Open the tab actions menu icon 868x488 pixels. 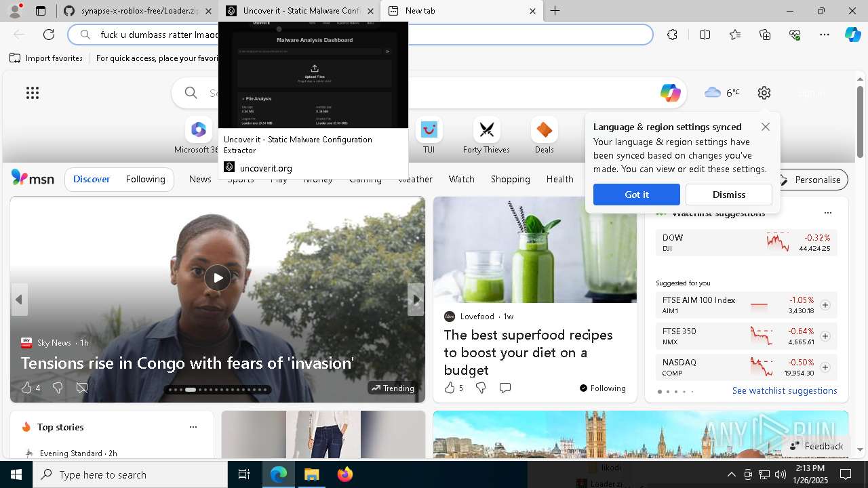point(41,11)
